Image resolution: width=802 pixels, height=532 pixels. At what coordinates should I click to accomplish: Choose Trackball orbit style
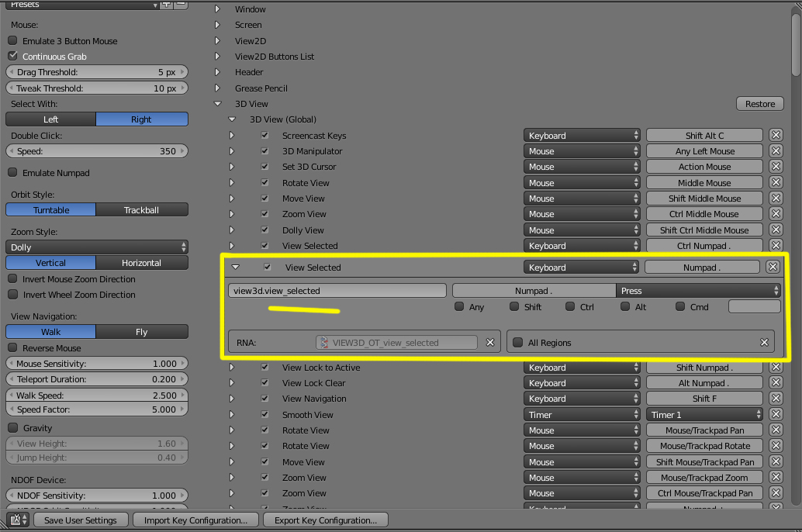[x=142, y=209]
